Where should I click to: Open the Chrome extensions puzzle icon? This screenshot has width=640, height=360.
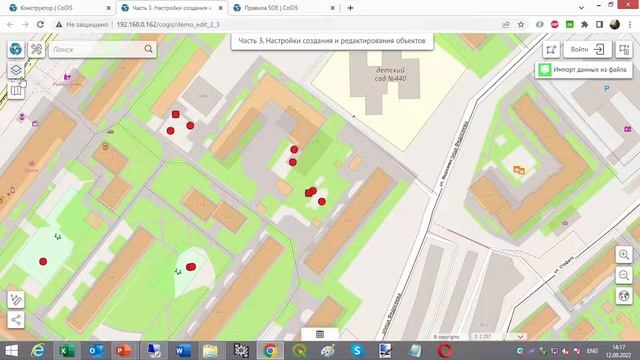click(x=584, y=24)
